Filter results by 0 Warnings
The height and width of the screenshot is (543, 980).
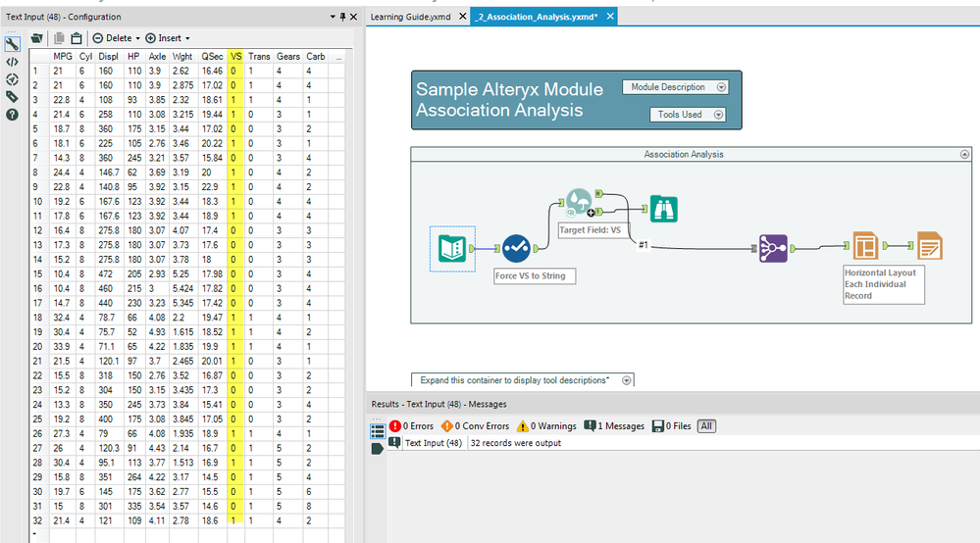pos(546,426)
